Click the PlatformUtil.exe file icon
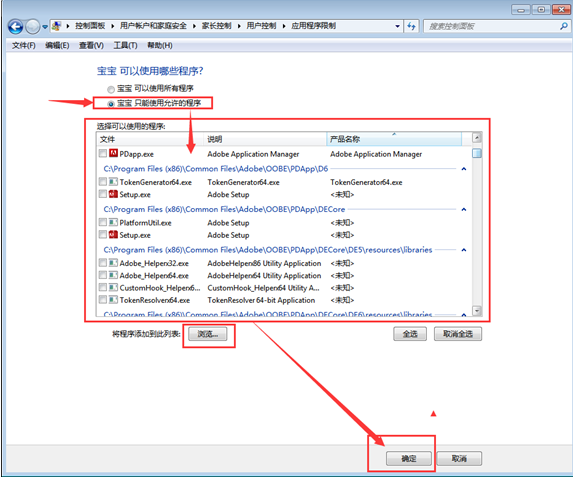Screen dimensions: 573x478 point(113,222)
